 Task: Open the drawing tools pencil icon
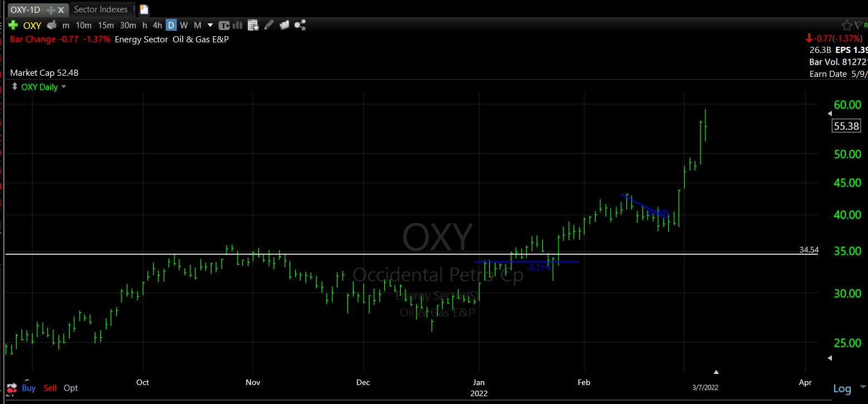tap(269, 25)
